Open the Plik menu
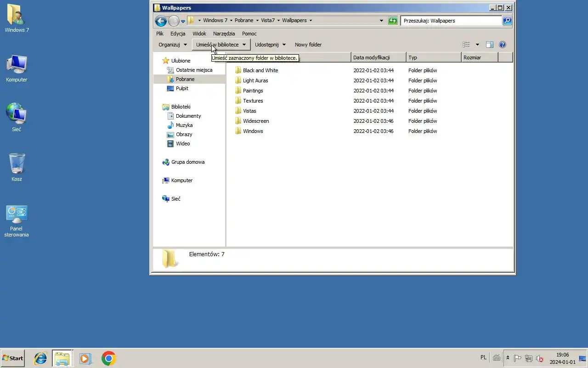The height and width of the screenshot is (368, 588). 160,34
